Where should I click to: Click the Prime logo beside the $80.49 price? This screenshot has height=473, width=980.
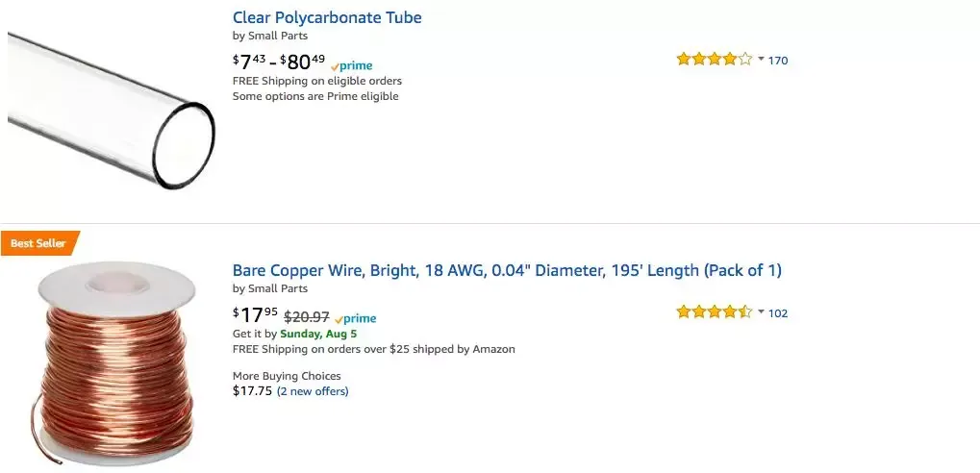click(x=351, y=66)
